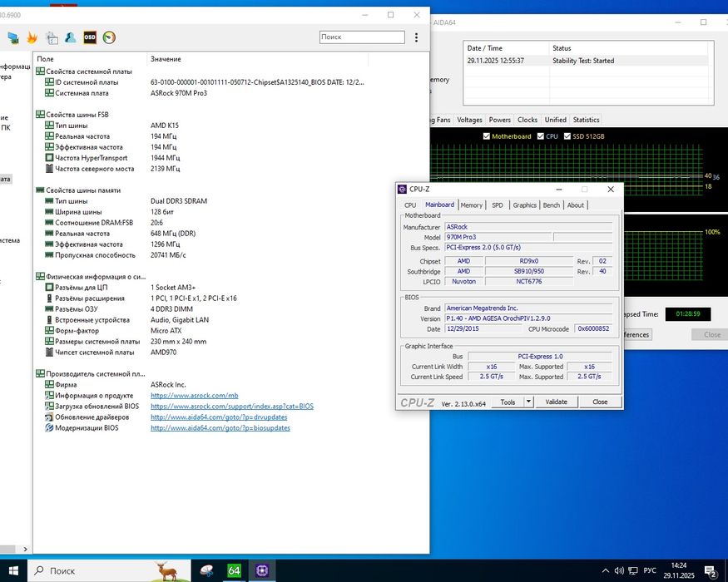This screenshot has width=728, height=582.
Task: Switch to the Graphics tab in CPU-Z
Action: (525, 205)
